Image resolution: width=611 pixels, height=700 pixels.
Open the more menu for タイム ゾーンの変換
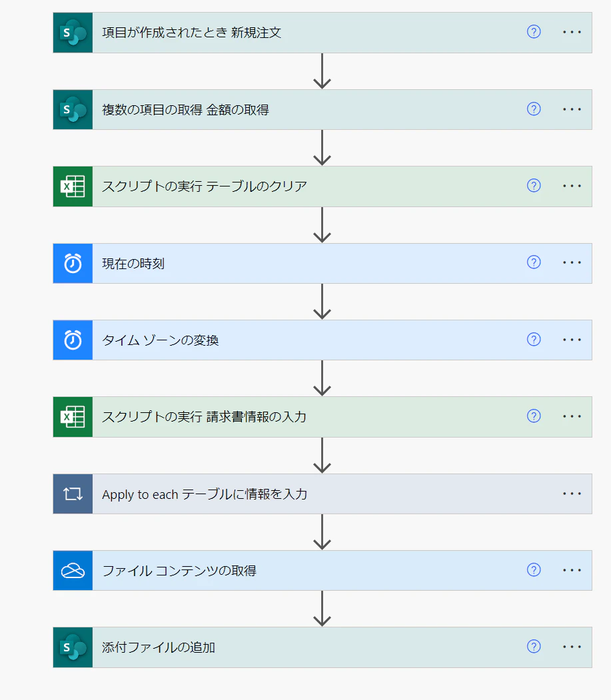pyautogui.click(x=572, y=340)
